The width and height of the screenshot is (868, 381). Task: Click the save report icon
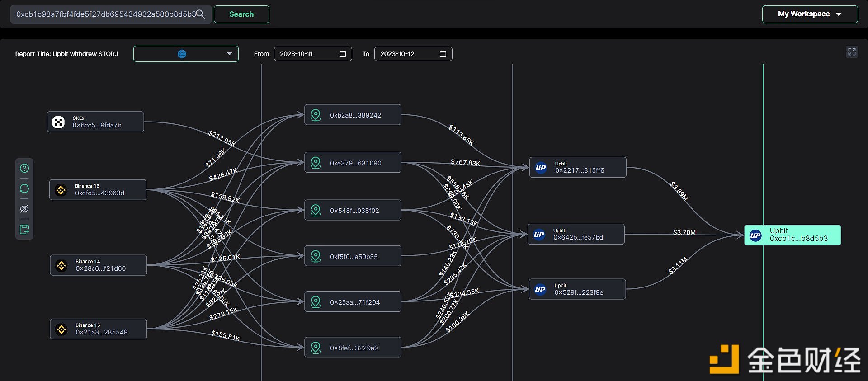coord(24,229)
